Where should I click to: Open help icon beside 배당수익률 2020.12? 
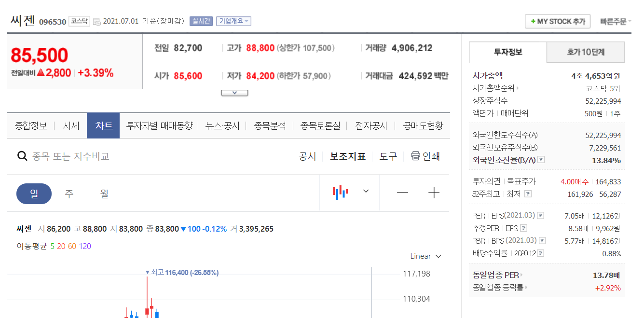[x=541, y=253]
